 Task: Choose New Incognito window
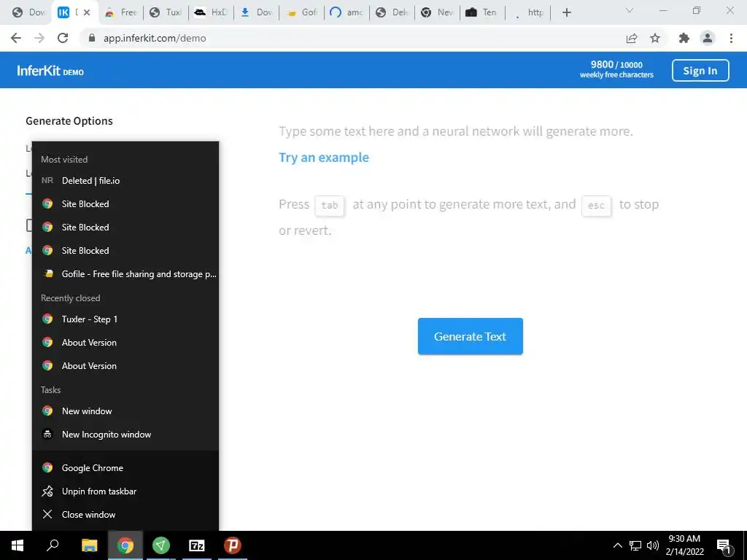click(x=125, y=435)
